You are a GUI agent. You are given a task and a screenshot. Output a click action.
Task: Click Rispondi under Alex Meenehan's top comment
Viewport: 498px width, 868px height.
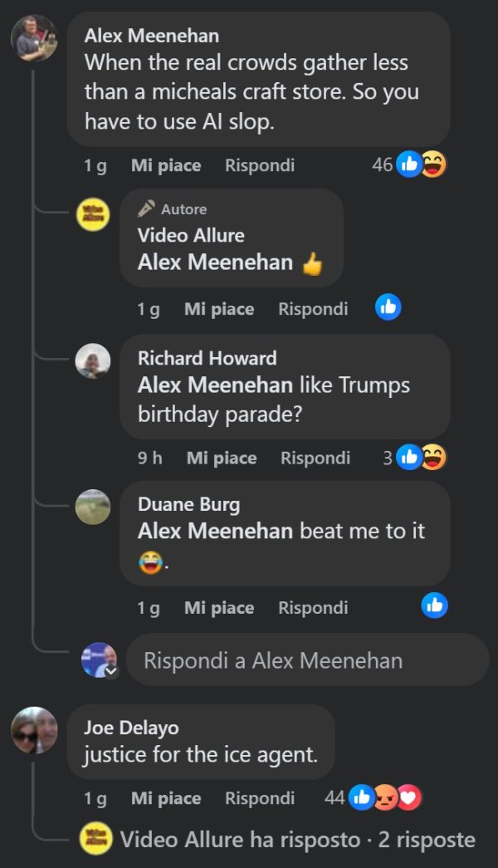tap(260, 165)
